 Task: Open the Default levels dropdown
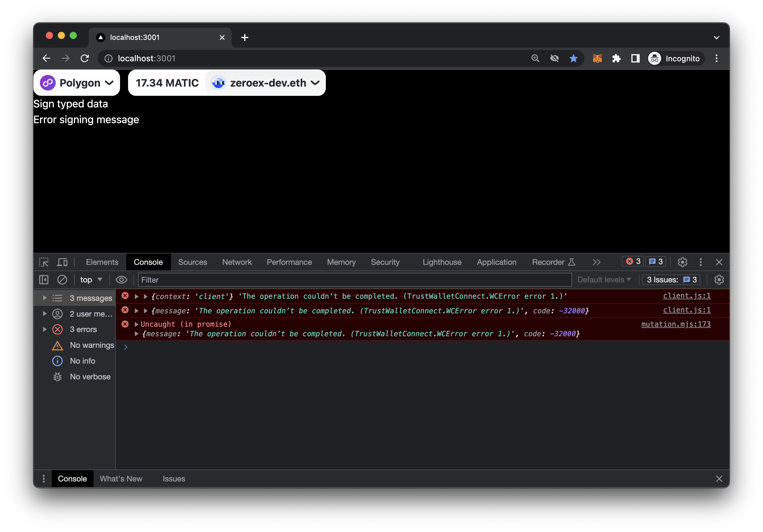(604, 280)
